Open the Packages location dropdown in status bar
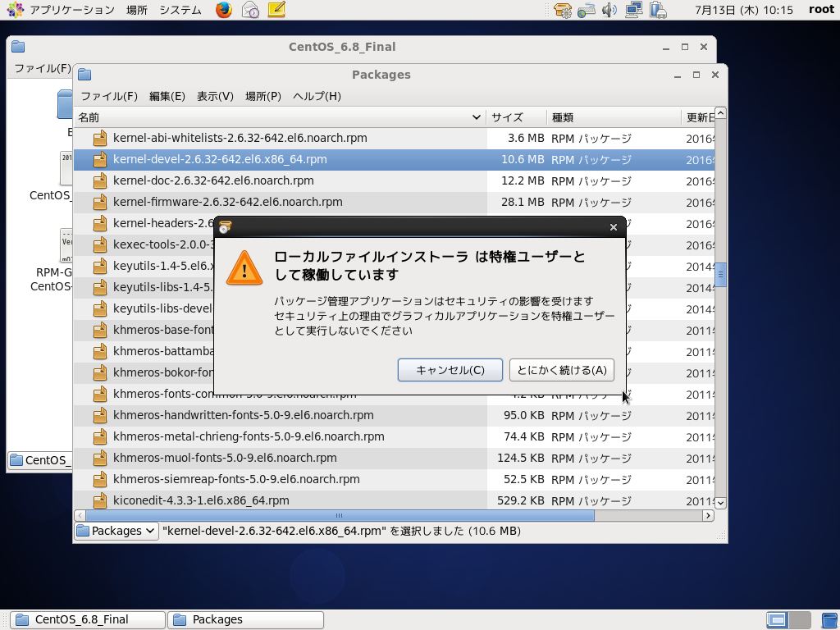Image resolution: width=840 pixels, height=630 pixels. click(x=116, y=531)
